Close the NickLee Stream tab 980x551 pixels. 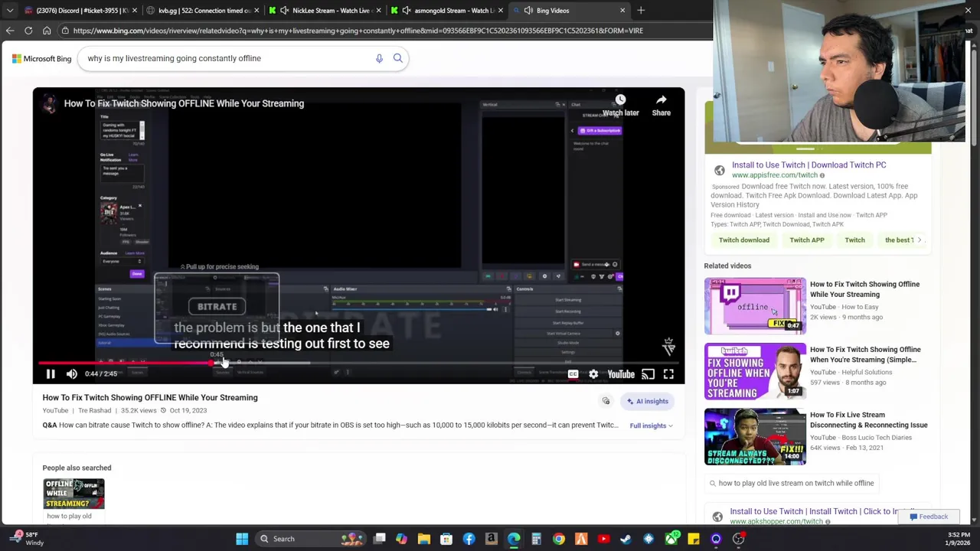point(379,11)
